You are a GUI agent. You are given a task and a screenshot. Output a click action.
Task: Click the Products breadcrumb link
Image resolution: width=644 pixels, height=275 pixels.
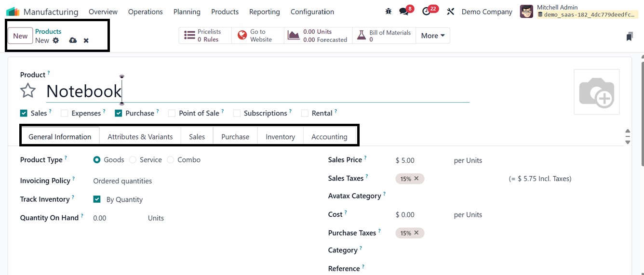click(x=48, y=31)
